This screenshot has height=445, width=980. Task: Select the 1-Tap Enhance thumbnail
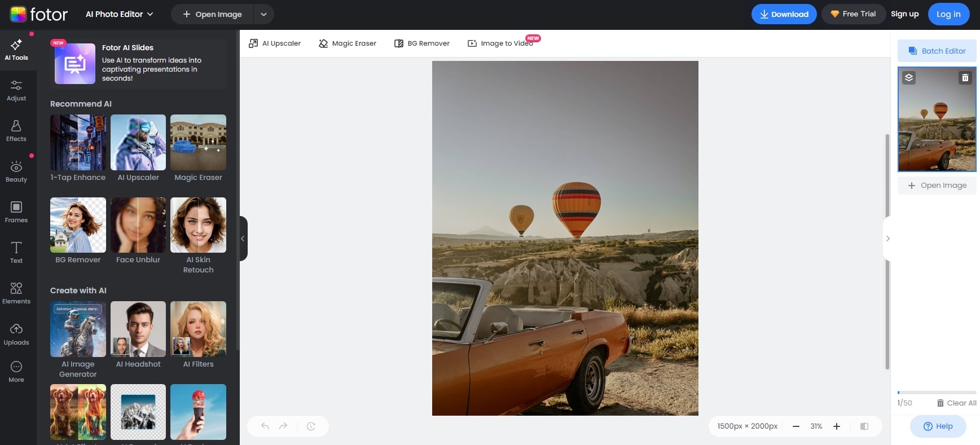click(x=78, y=142)
